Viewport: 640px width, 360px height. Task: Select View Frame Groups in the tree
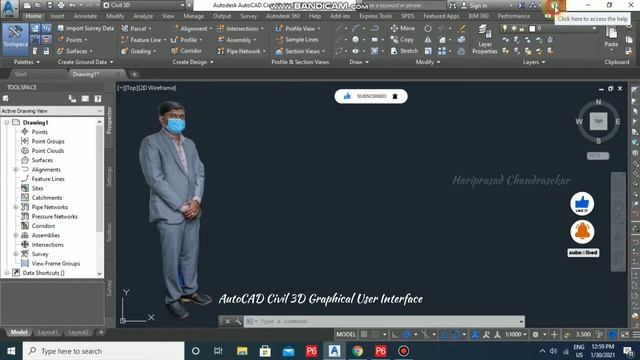(x=56, y=263)
